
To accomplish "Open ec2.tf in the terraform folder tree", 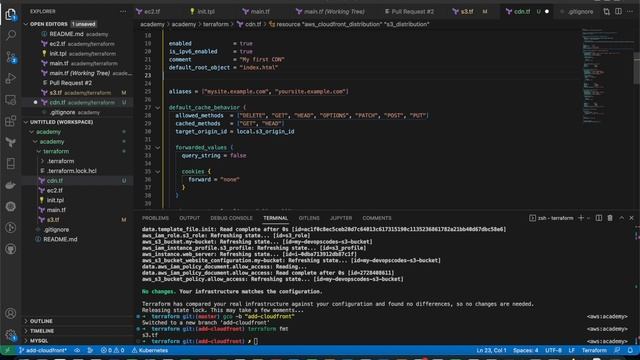I will 78,190.
